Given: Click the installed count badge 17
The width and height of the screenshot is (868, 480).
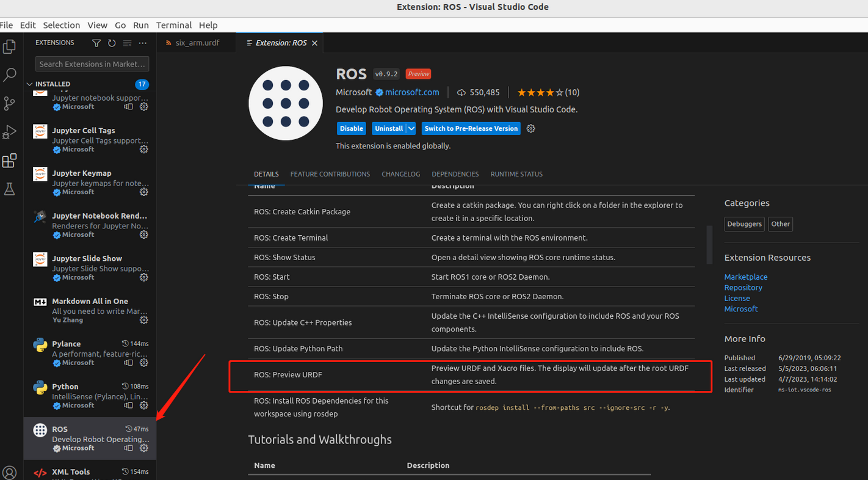Looking at the screenshot, I should click(142, 84).
